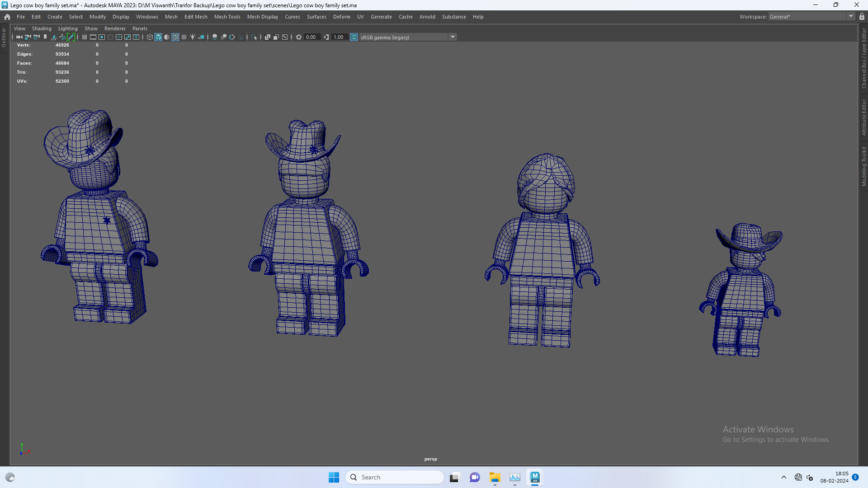
Task: Click the Home icon in menu bar
Action: click(x=7, y=17)
